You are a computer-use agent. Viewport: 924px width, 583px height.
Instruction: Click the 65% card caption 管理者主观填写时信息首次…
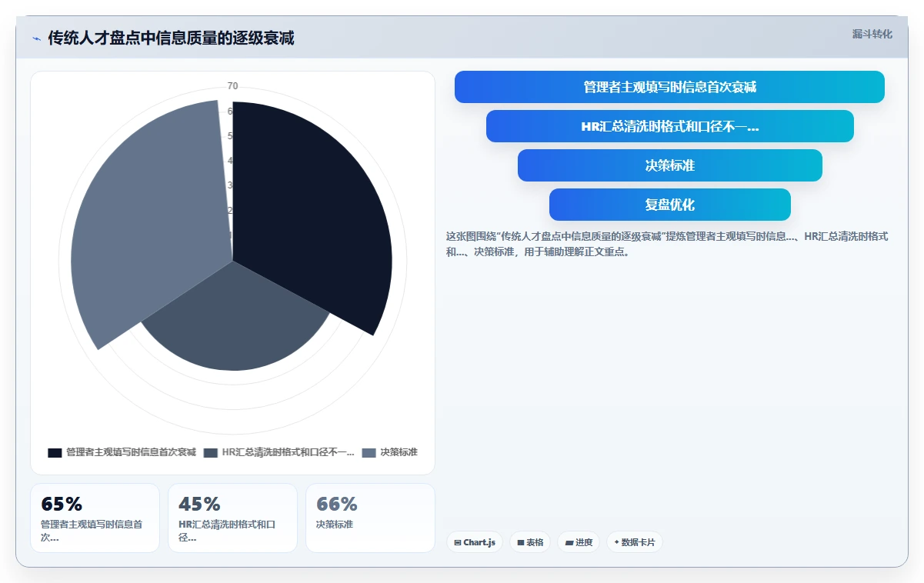(91, 531)
